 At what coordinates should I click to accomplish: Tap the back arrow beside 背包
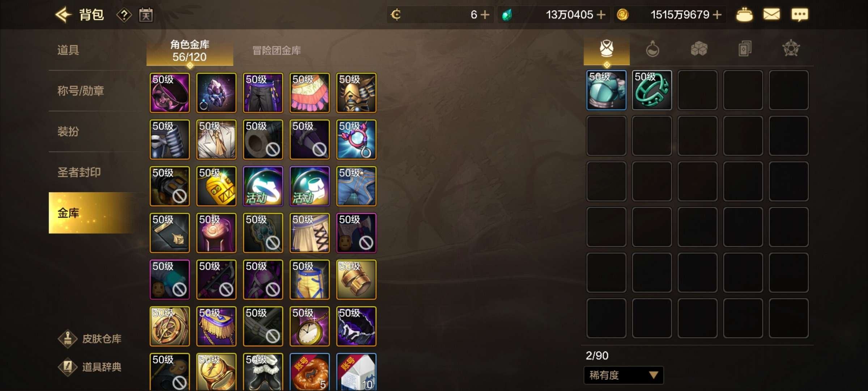[63, 15]
